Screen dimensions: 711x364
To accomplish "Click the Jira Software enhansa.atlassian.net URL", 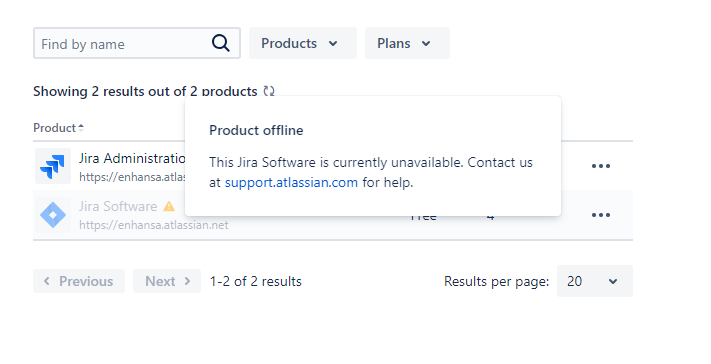I will [x=154, y=225].
